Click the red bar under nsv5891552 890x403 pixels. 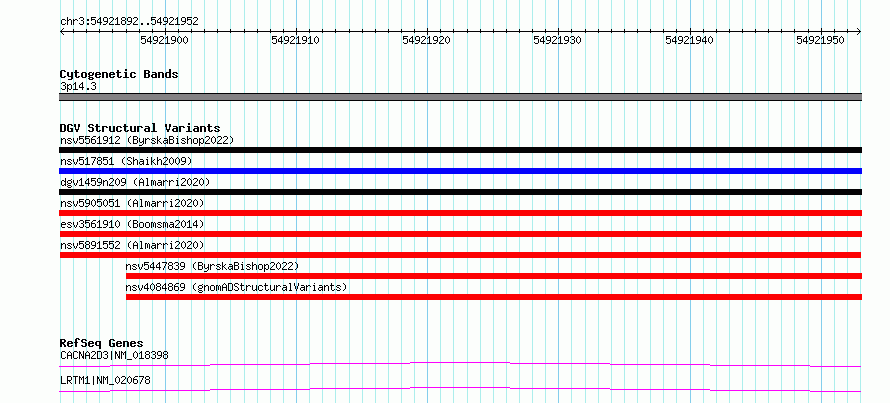coord(460,255)
